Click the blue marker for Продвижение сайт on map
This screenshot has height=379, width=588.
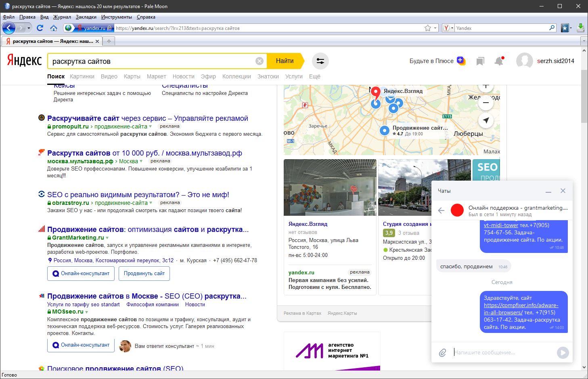pos(385,131)
